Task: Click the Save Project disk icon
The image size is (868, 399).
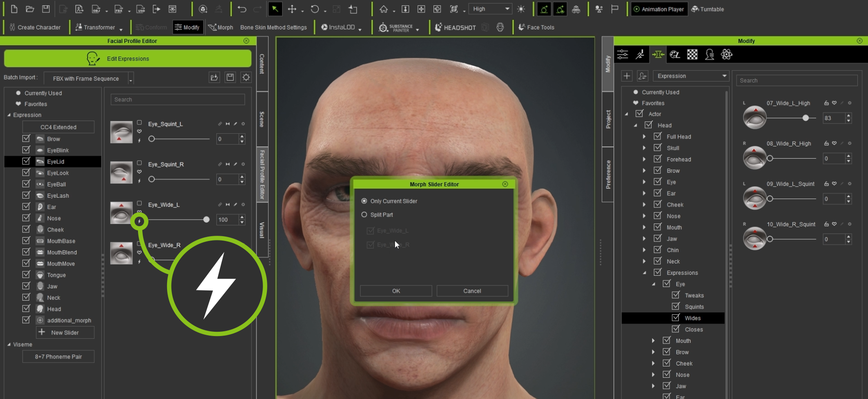Action: 46,9
